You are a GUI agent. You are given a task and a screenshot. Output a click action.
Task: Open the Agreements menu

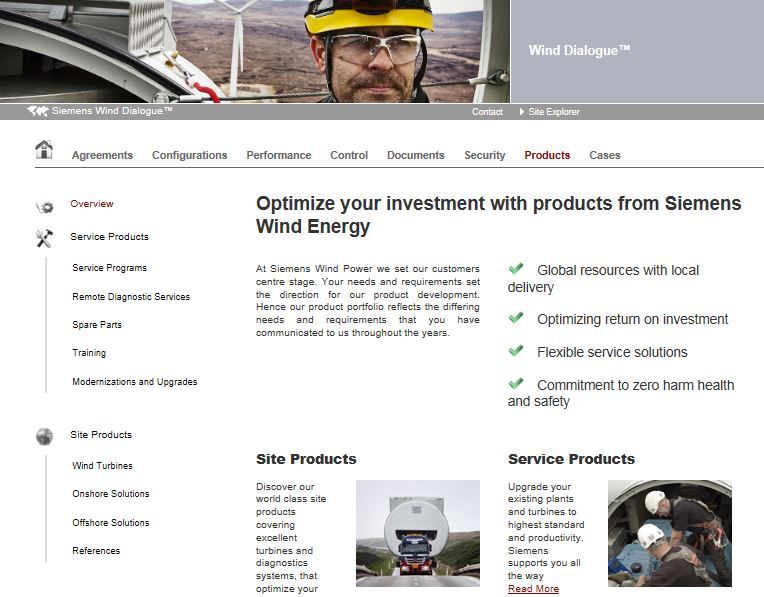[102, 155]
